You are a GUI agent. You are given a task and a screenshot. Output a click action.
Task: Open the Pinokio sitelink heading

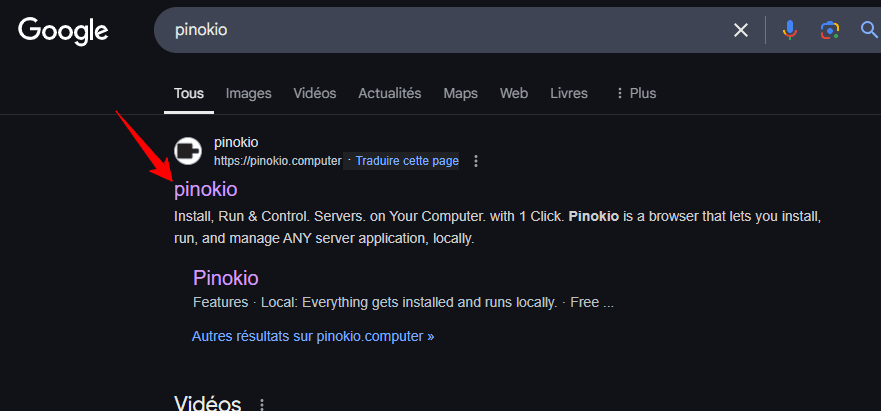pos(225,278)
